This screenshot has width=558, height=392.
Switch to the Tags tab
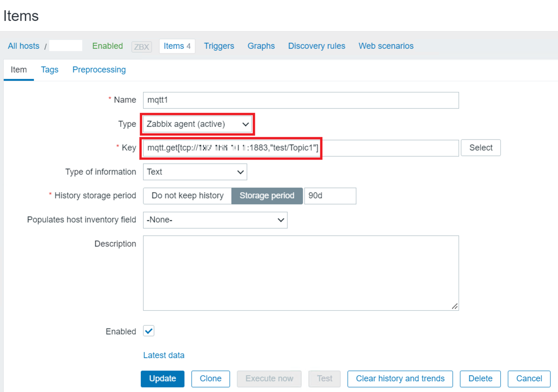pyautogui.click(x=50, y=70)
